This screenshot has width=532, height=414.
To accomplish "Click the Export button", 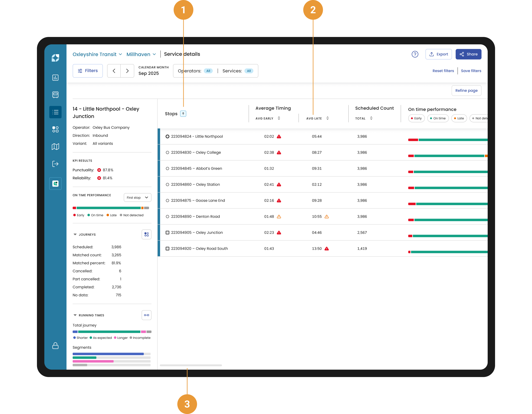I will pyautogui.click(x=438, y=54).
